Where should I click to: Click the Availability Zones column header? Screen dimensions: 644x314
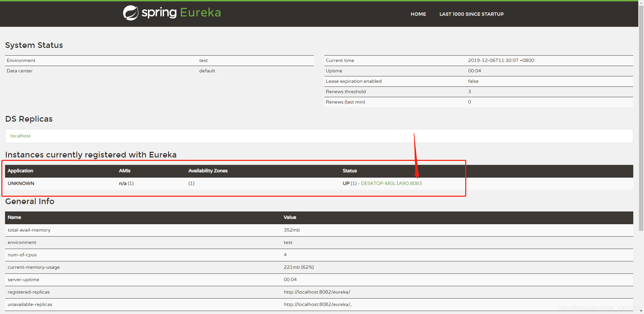click(208, 171)
